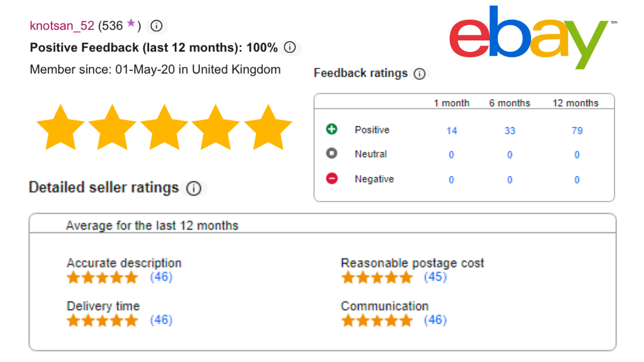
Task: Open the 33 positive ratings for 6 months
Action: pos(510,131)
